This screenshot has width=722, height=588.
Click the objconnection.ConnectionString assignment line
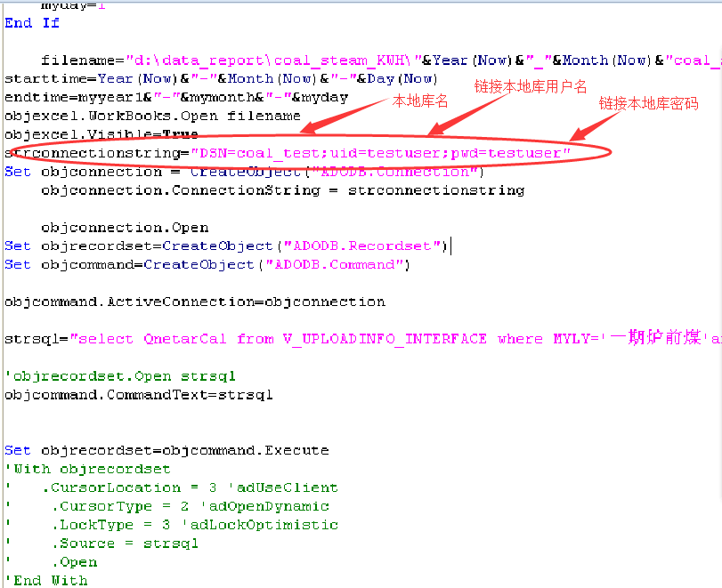283,190
